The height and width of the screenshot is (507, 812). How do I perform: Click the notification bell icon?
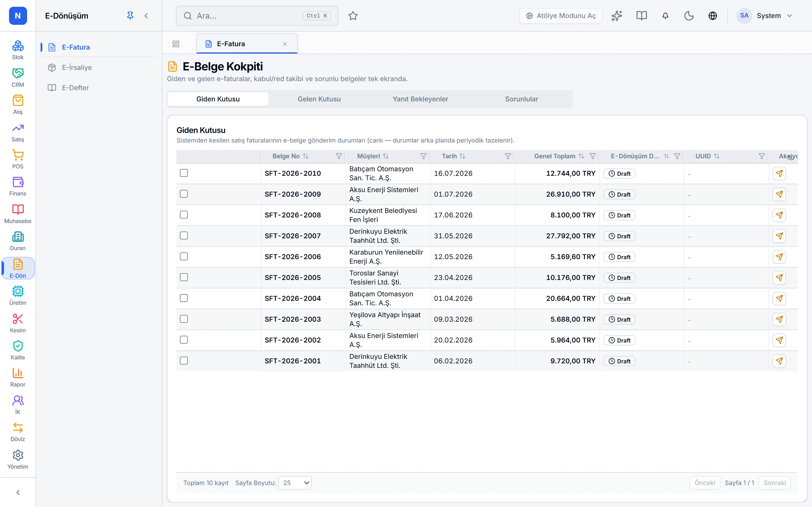tap(665, 16)
